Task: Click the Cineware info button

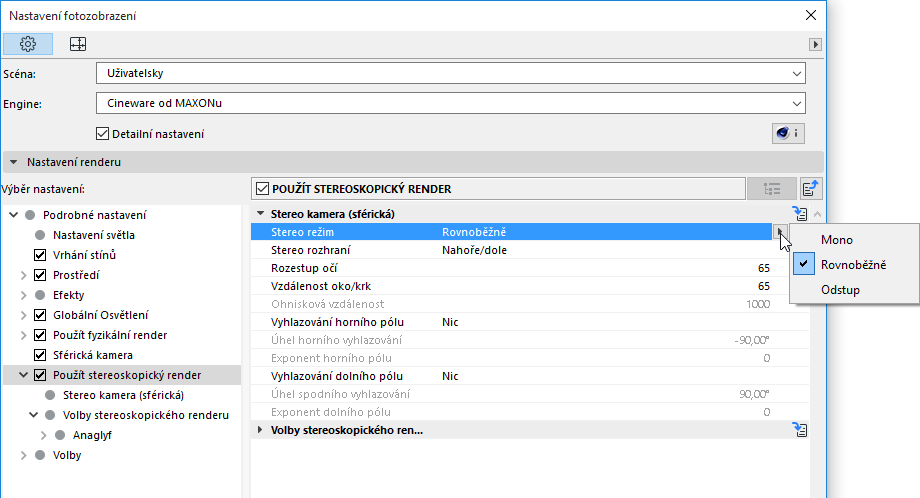Action: tap(788, 133)
